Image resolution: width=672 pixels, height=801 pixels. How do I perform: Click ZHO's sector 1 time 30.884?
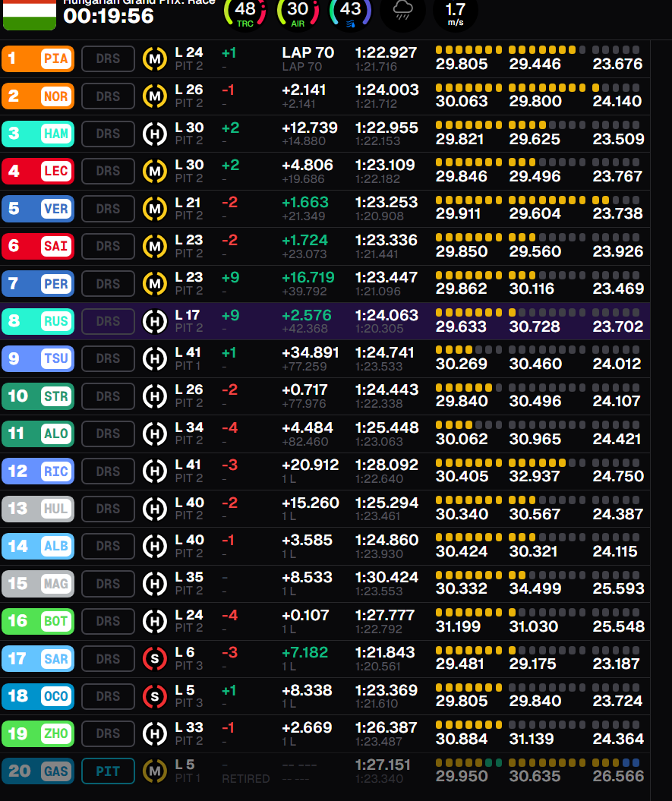pos(462,740)
